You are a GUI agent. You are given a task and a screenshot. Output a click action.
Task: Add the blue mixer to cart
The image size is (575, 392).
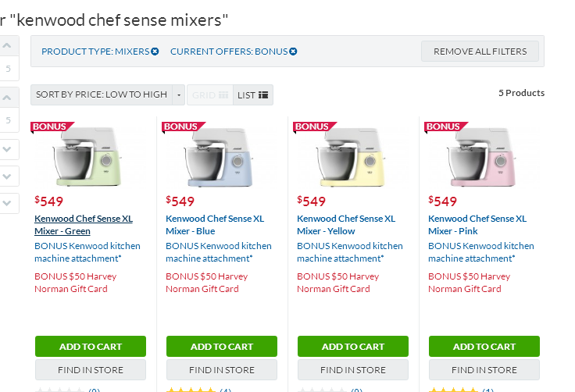click(222, 346)
